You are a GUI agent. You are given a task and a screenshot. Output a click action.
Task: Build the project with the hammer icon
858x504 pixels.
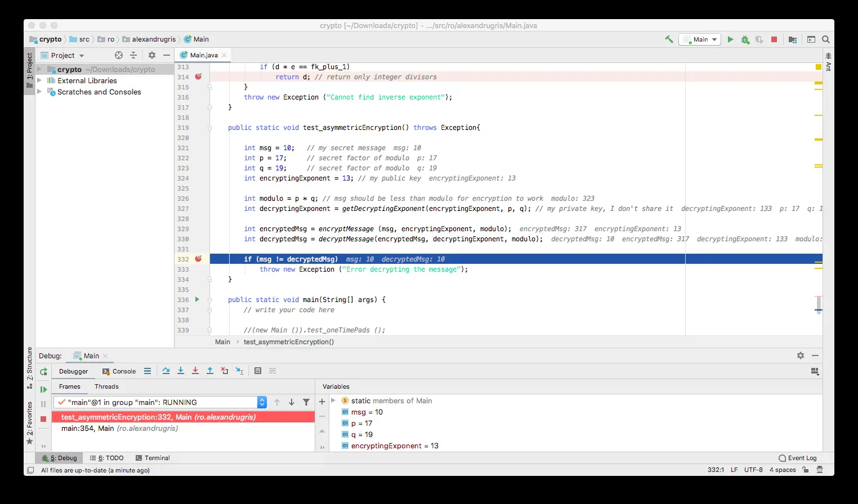click(x=669, y=39)
